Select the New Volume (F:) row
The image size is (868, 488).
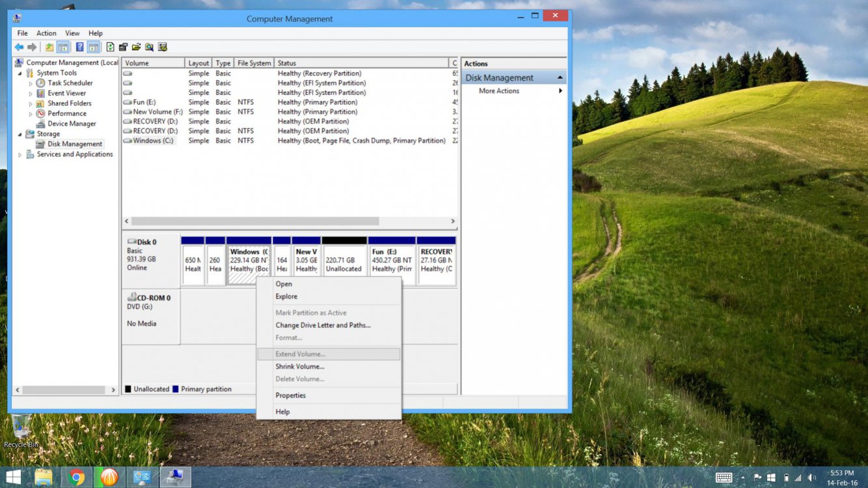(290, 112)
